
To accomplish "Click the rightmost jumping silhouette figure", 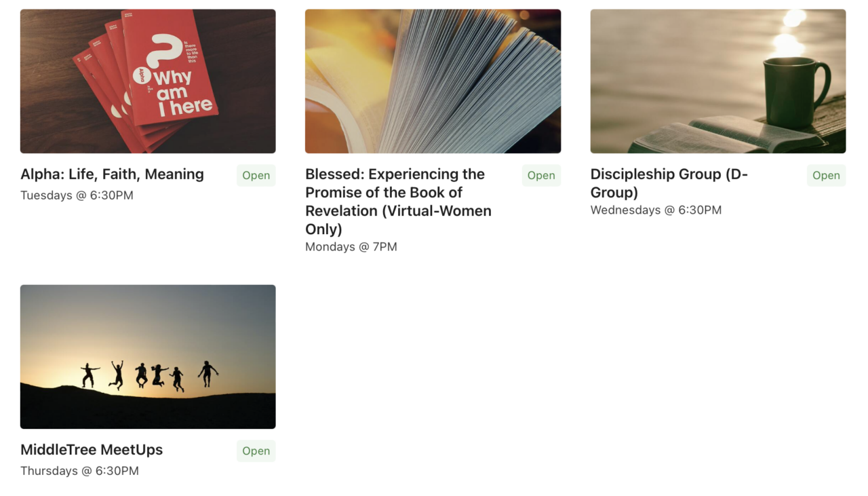I will click(x=208, y=374).
